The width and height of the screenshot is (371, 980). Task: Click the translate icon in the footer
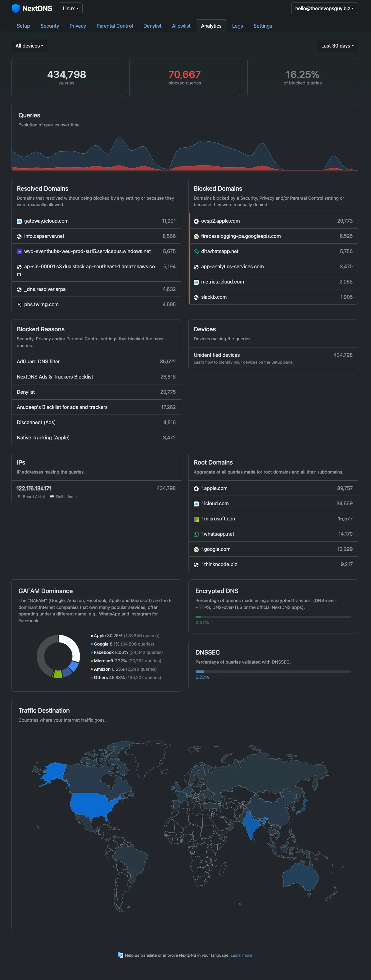120,955
